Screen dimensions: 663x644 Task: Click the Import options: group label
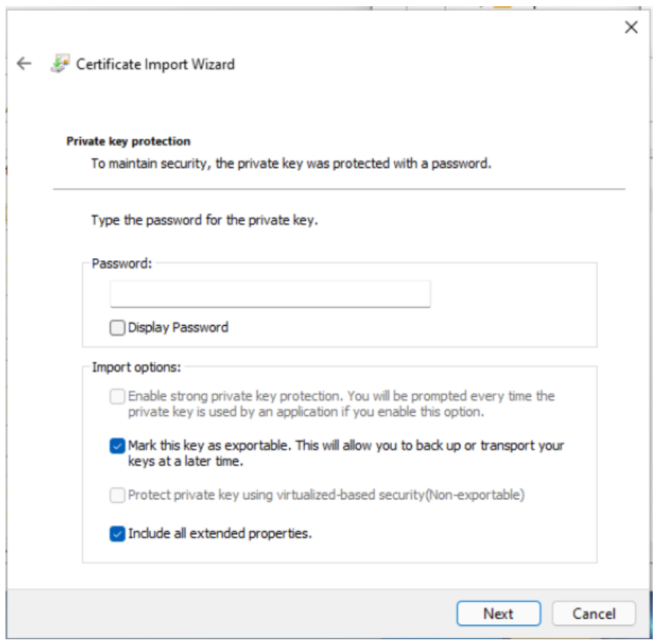coord(137,367)
